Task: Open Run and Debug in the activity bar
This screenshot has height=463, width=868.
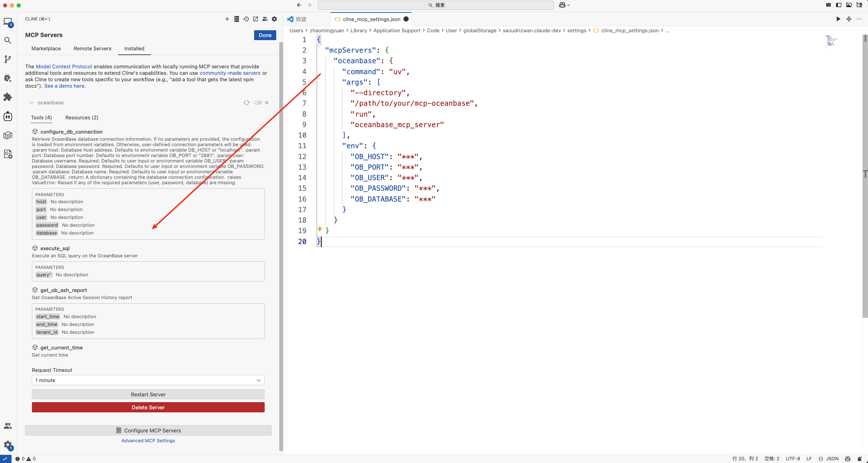Action: click(x=8, y=78)
